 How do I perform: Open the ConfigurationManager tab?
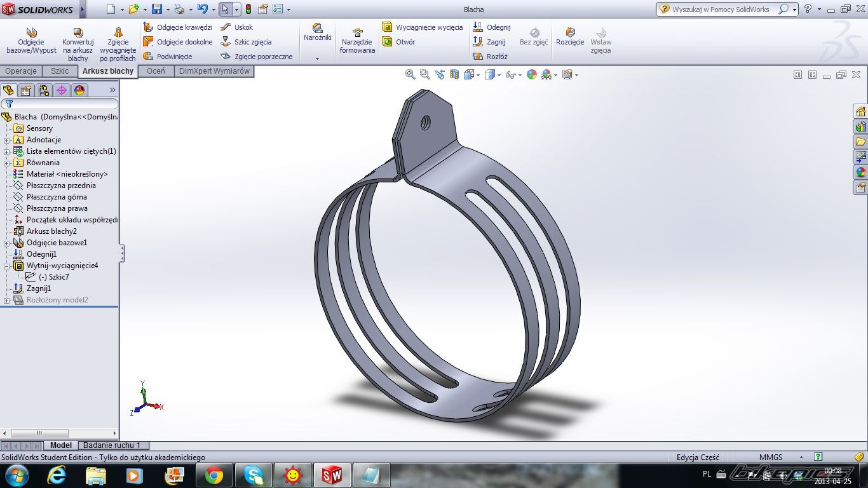(44, 90)
